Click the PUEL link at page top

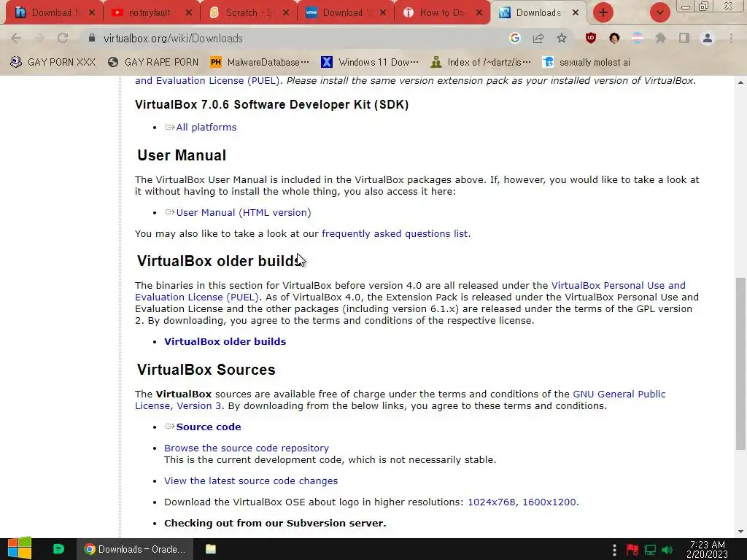point(207,80)
